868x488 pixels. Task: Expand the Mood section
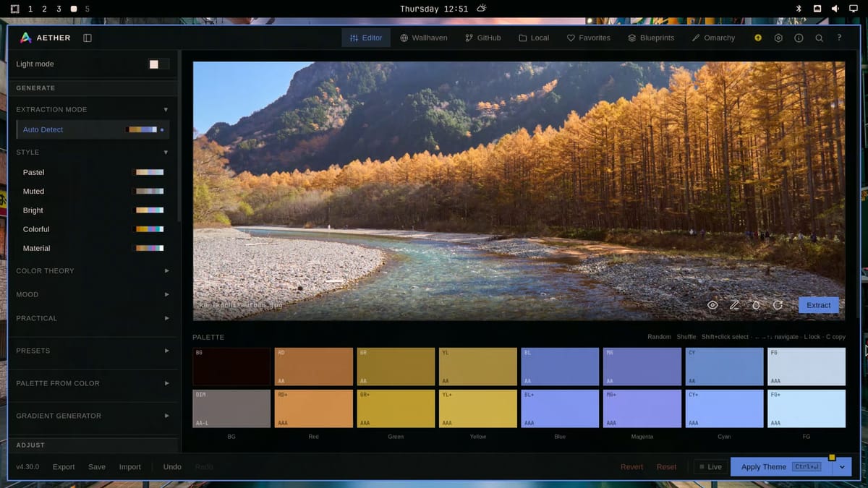[x=93, y=294]
